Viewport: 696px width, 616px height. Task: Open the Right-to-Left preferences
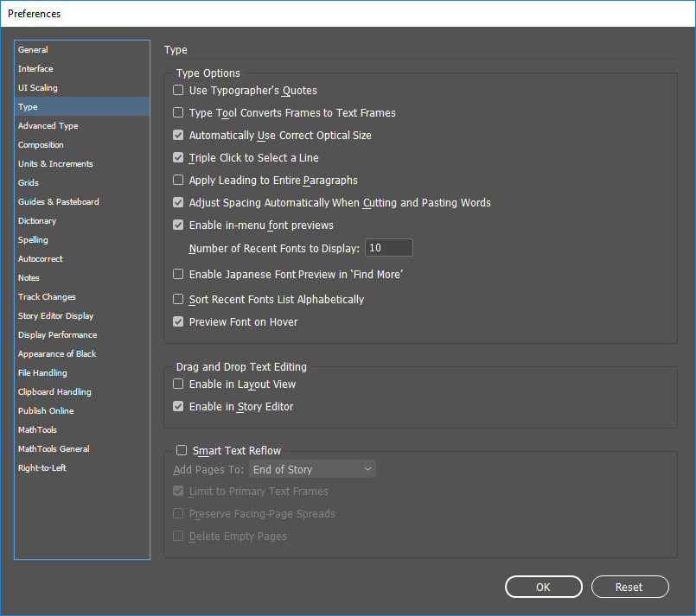[x=42, y=468]
